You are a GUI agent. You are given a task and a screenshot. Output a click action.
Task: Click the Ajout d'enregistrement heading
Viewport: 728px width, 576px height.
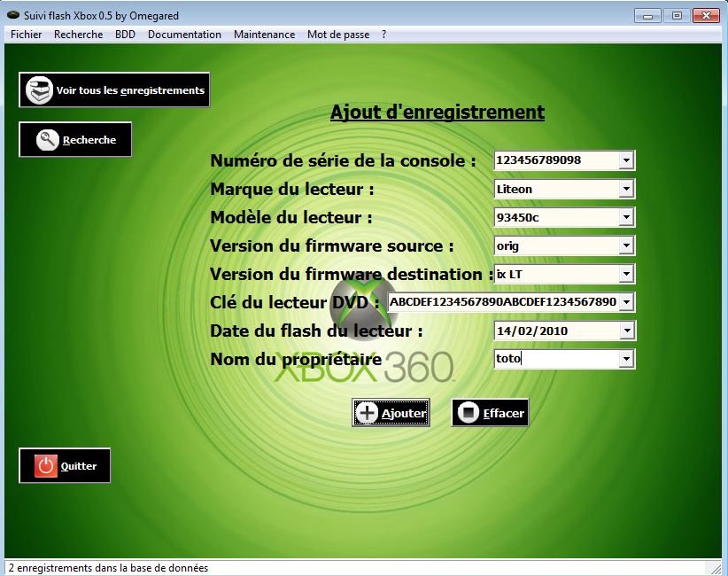click(438, 113)
